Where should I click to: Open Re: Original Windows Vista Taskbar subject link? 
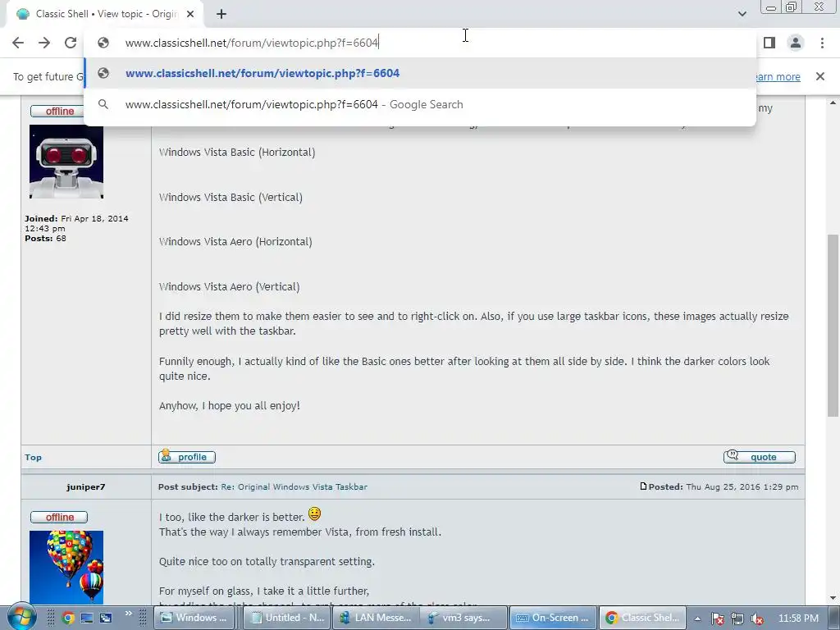click(294, 487)
